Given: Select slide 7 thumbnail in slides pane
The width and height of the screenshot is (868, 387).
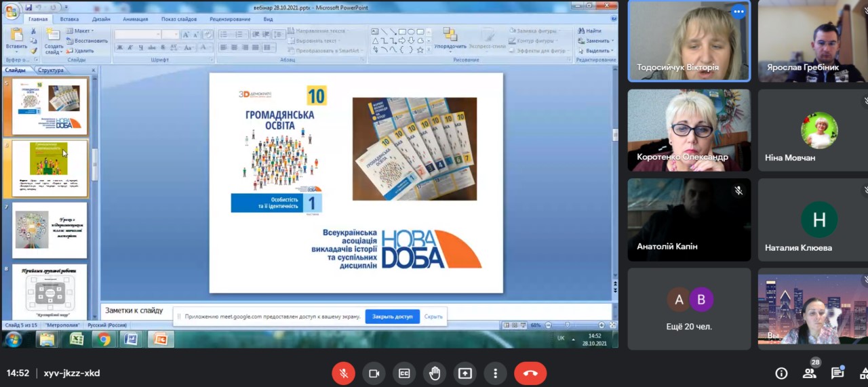Looking at the screenshot, I should tap(50, 230).
